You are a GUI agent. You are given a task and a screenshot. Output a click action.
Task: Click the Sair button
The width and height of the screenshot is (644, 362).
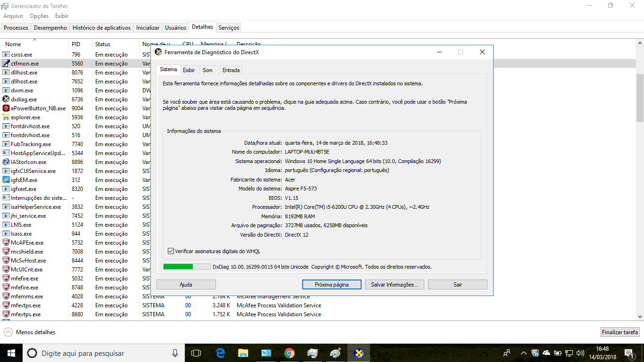458,285
